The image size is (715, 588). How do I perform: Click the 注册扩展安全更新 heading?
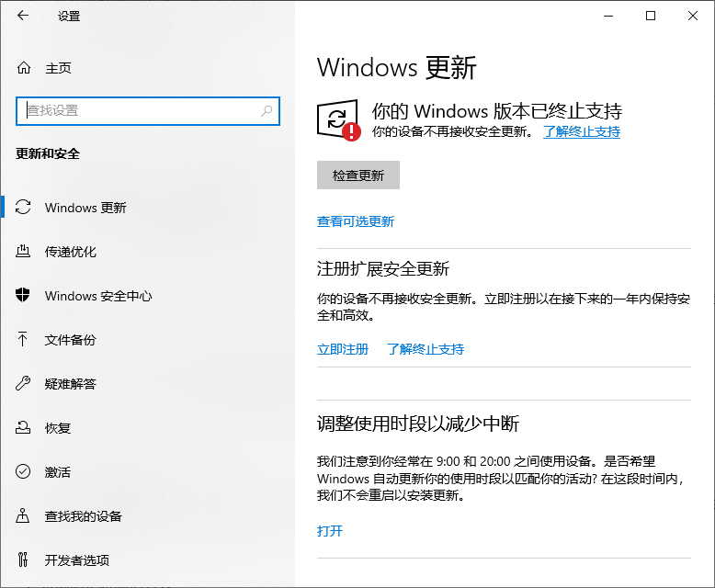(383, 268)
